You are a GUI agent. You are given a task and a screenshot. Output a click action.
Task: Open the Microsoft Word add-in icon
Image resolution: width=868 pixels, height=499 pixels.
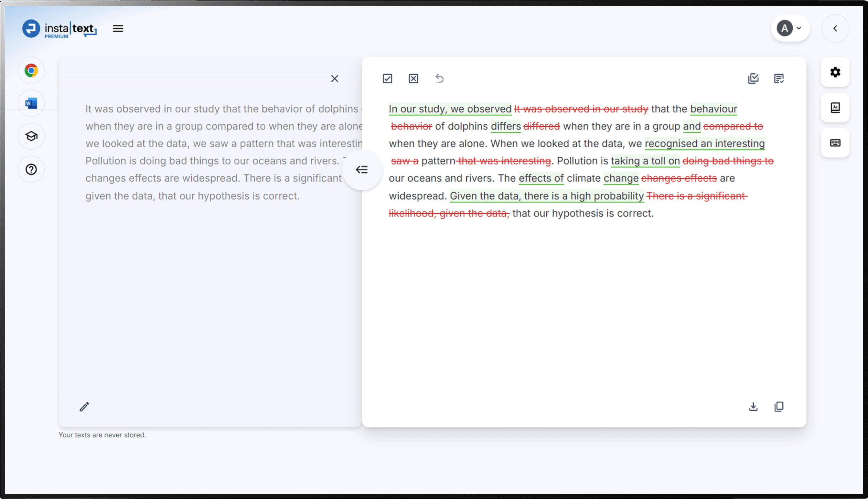coord(31,103)
